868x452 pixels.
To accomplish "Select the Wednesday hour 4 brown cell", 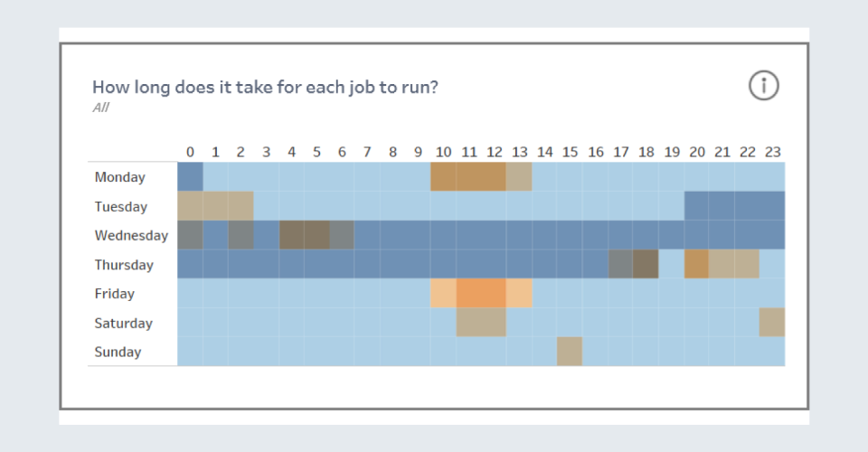I will pos(291,236).
